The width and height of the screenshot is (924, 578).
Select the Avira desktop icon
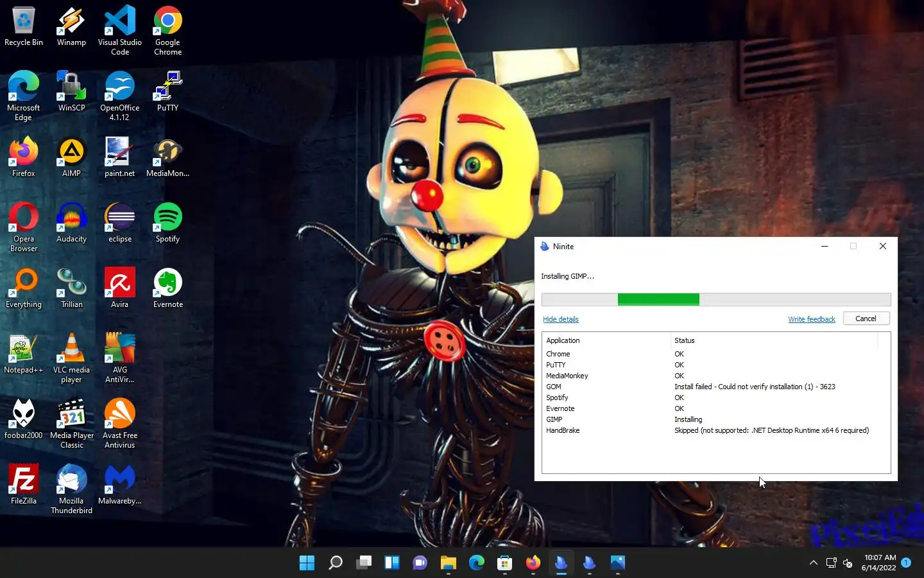coord(120,288)
